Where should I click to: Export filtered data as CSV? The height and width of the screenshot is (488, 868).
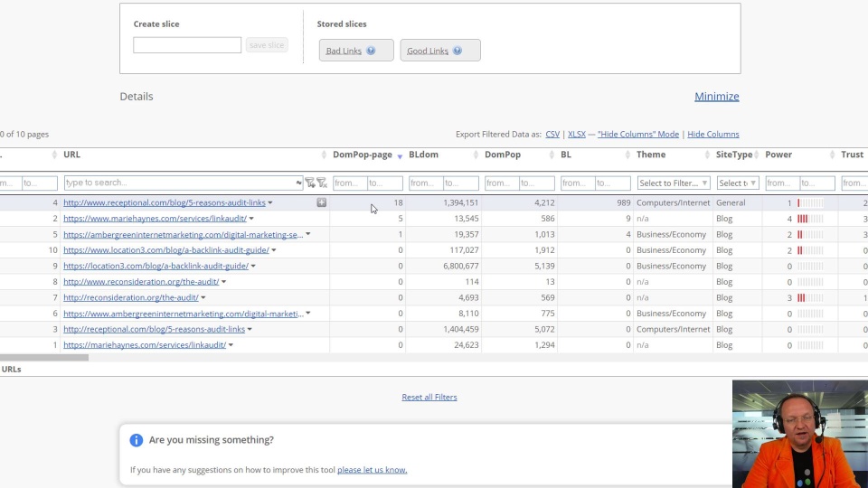[552, 134]
